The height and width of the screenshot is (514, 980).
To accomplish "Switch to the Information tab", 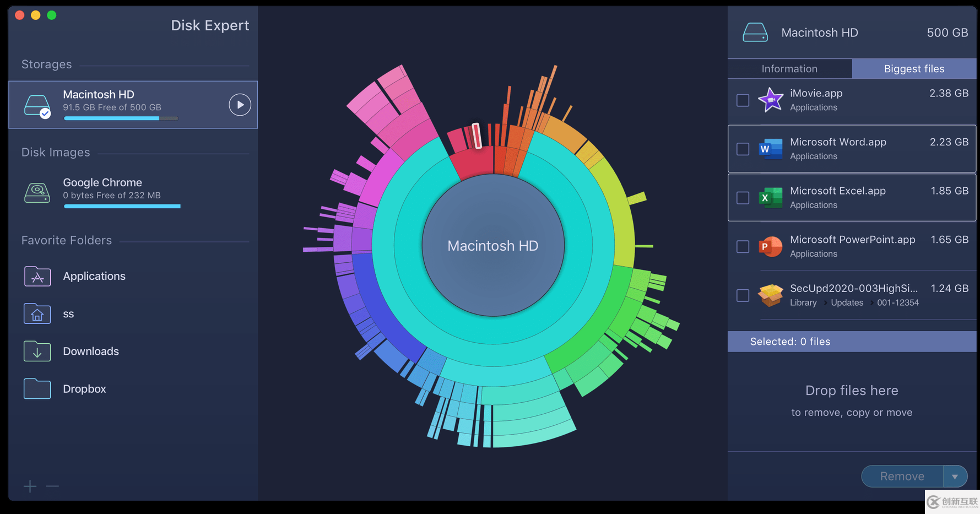I will [789, 69].
